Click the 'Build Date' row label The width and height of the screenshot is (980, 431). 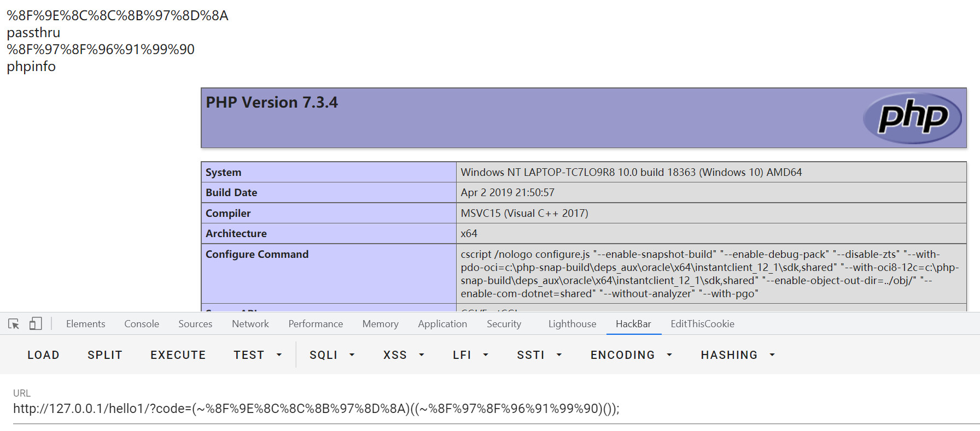pos(231,192)
